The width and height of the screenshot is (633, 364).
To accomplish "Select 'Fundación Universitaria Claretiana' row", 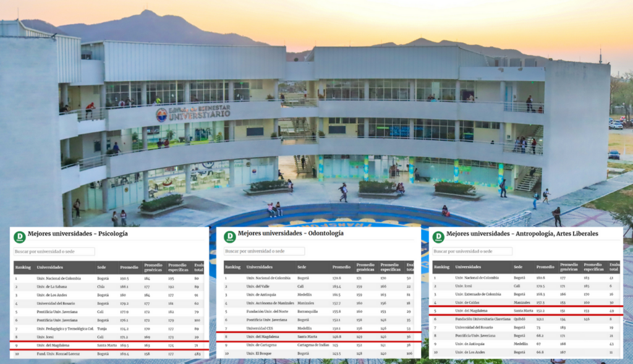I will point(527,320).
